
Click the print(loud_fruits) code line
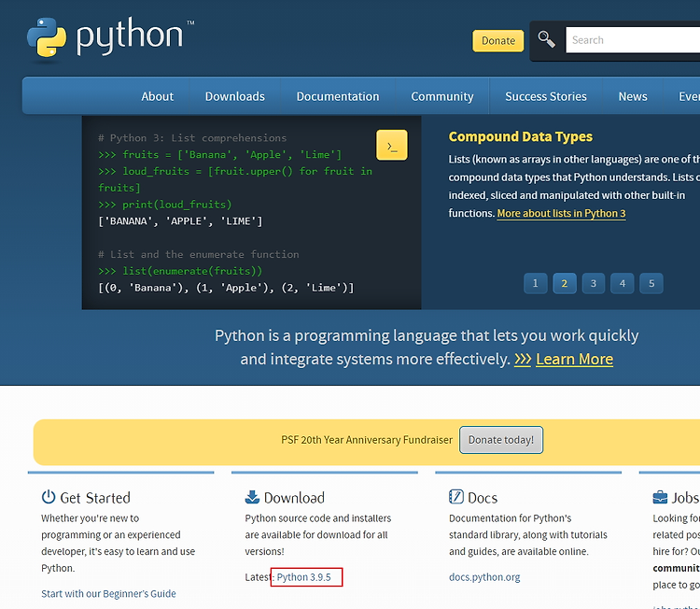[165, 205]
